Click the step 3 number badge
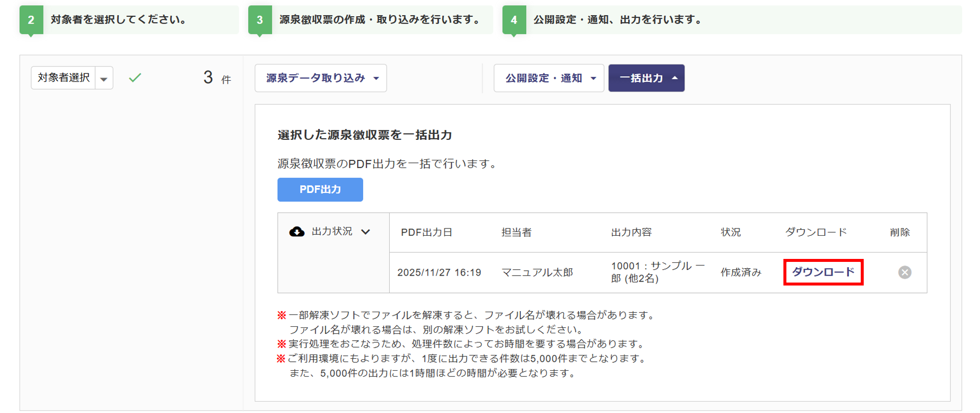 pyautogui.click(x=260, y=20)
